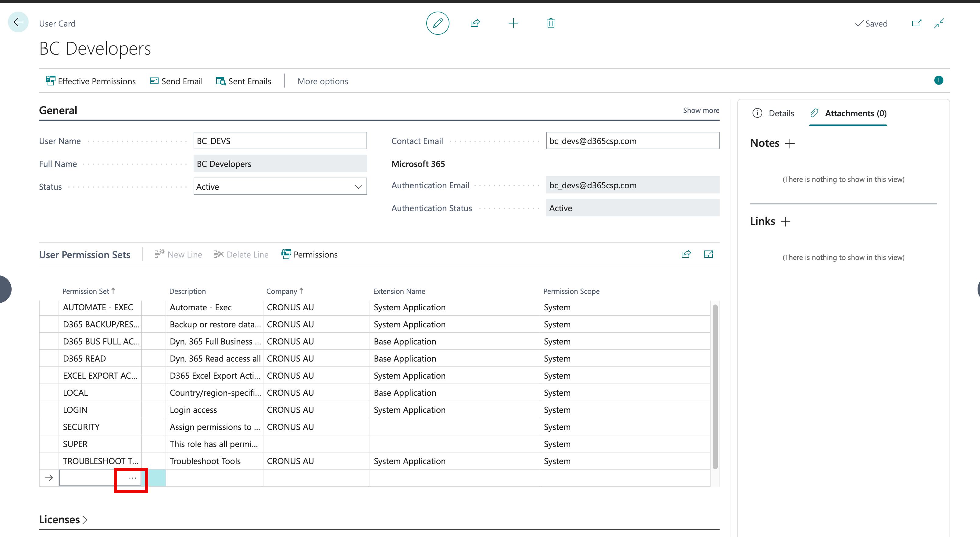
Task: Click the plus new record icon
Action: [x=513, y=23]
